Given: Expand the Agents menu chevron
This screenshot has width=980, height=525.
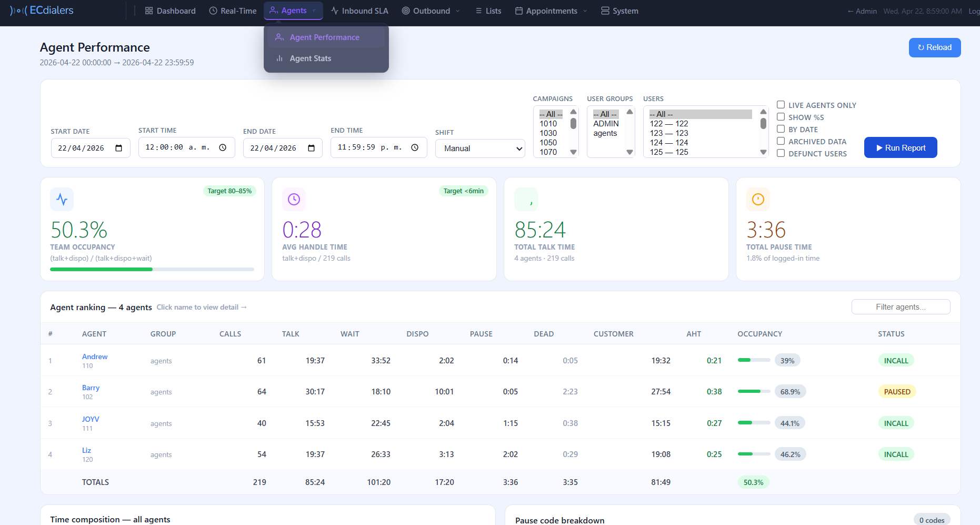Looking at the screenshot, I should click(x=314, y=11).
